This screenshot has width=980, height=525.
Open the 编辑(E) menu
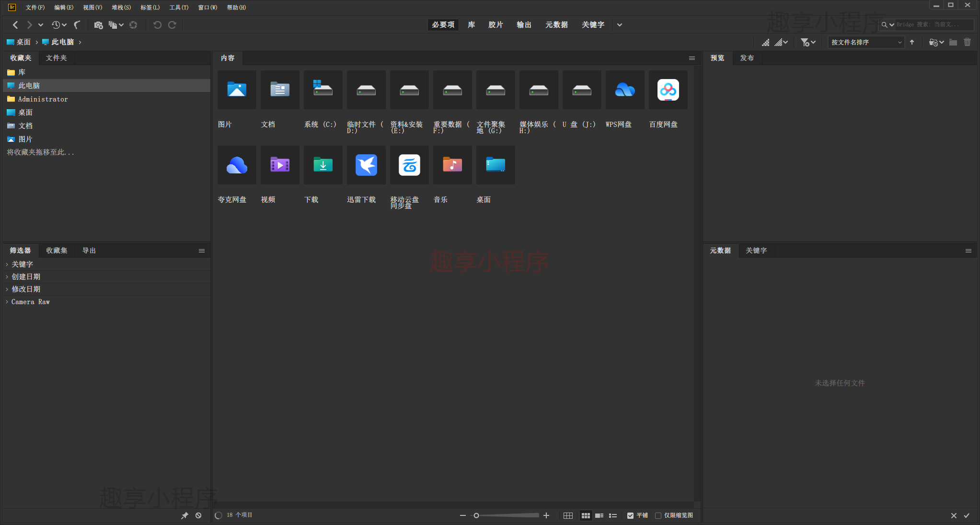[64, 7]
